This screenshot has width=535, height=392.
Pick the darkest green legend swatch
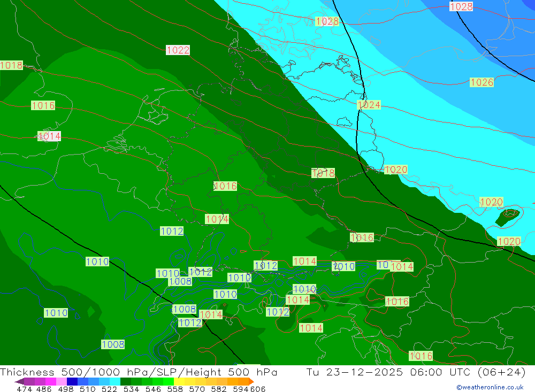tap(126, 381)
